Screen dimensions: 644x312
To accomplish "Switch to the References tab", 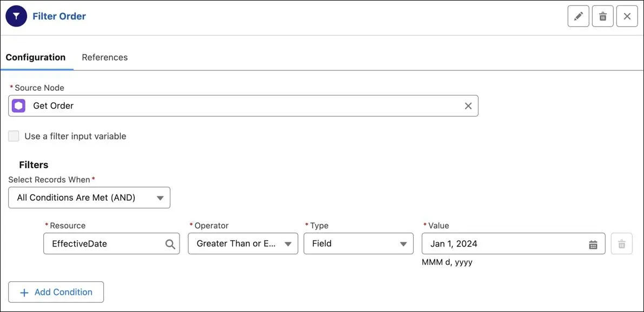I will [105, 57].
